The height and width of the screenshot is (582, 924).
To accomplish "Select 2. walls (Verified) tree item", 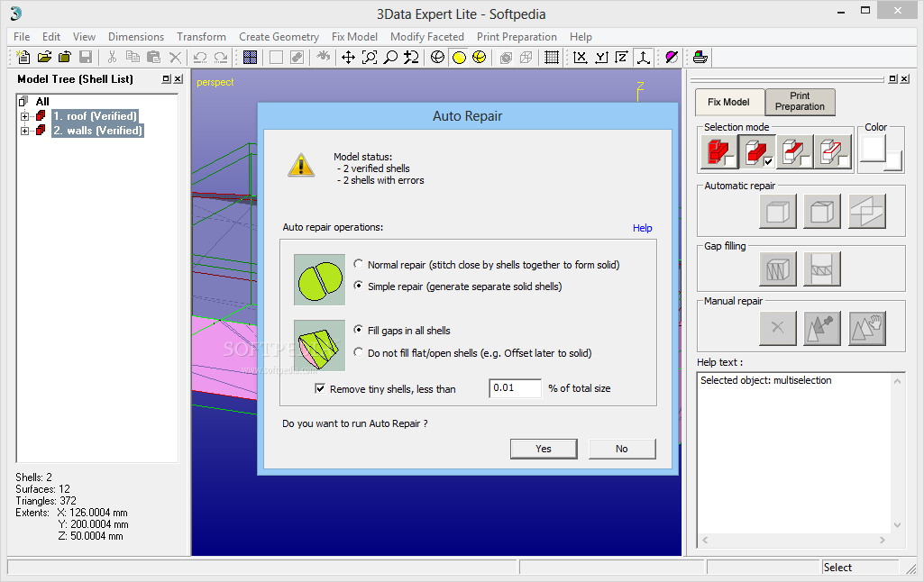I will (x=98, y=131).
